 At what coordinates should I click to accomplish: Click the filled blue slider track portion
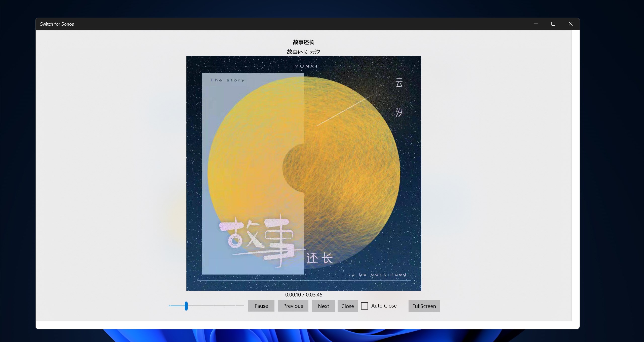click(176, 306)
